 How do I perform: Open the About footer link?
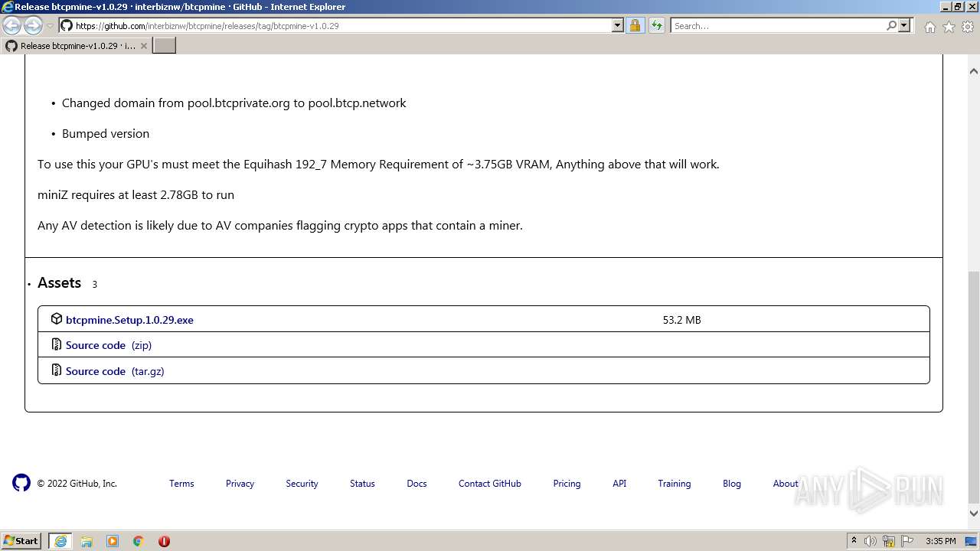tap(786, 484)
